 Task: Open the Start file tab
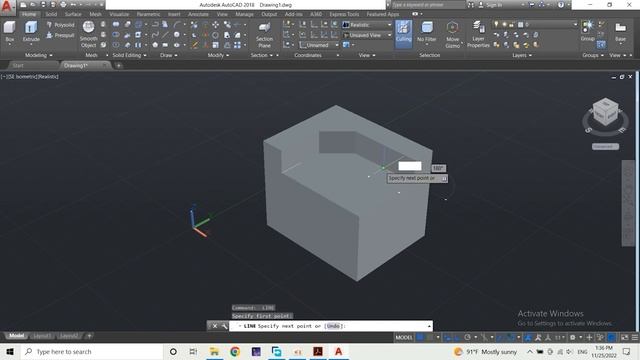click(18, 65)
